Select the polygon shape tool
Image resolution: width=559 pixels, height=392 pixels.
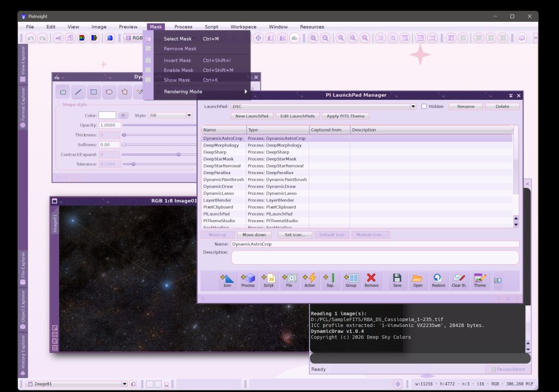click(125, 92)
